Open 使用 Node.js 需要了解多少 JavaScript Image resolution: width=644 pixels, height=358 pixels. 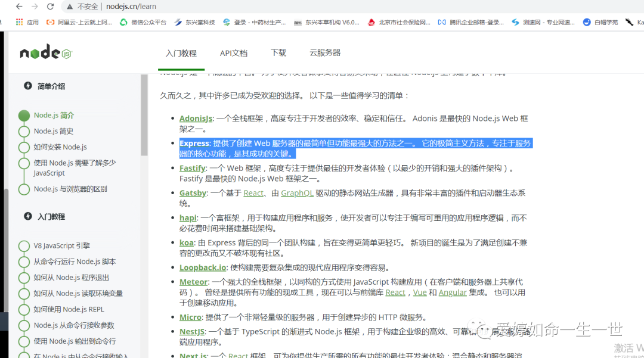(75, 168)
